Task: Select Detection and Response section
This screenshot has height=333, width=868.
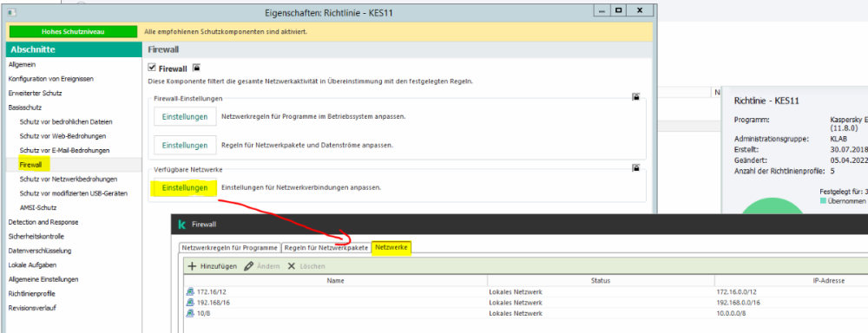Action: pos(43,222)
